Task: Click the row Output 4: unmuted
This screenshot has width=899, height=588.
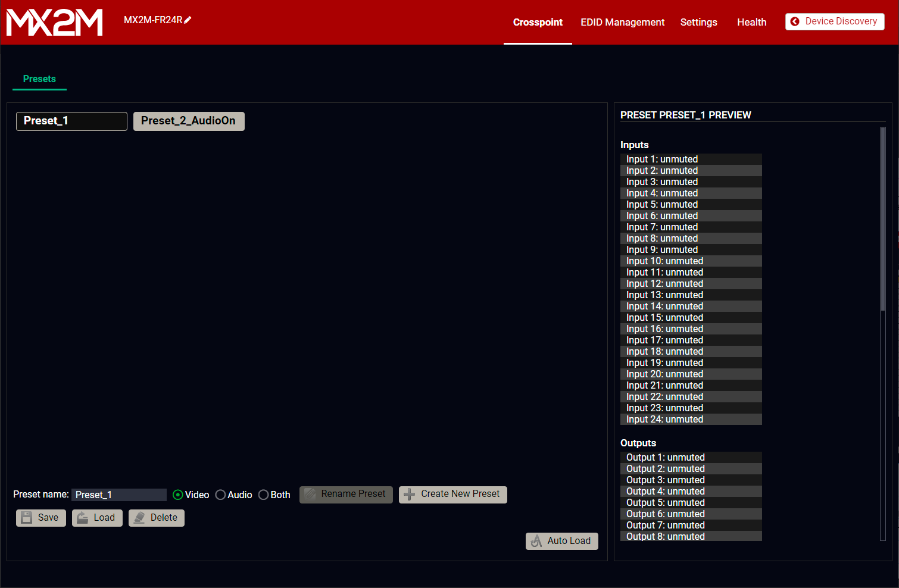Action: tap(691, 492)
